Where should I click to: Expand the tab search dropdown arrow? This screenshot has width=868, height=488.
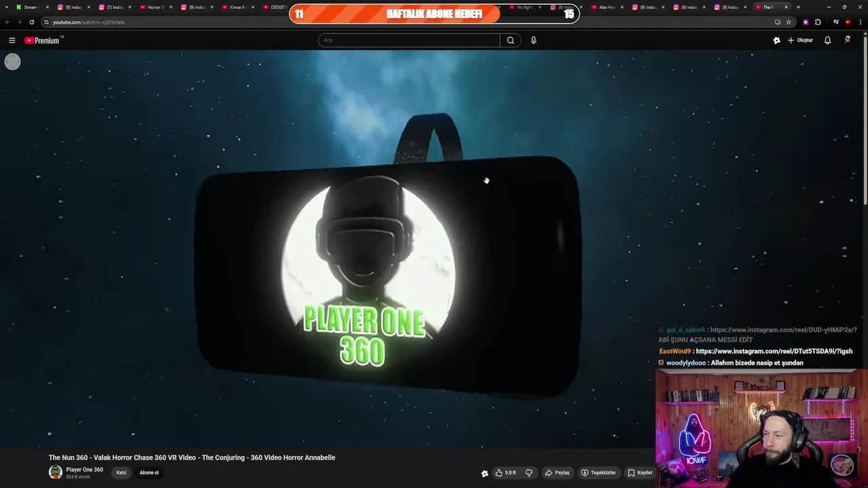[x=6, y=7]
